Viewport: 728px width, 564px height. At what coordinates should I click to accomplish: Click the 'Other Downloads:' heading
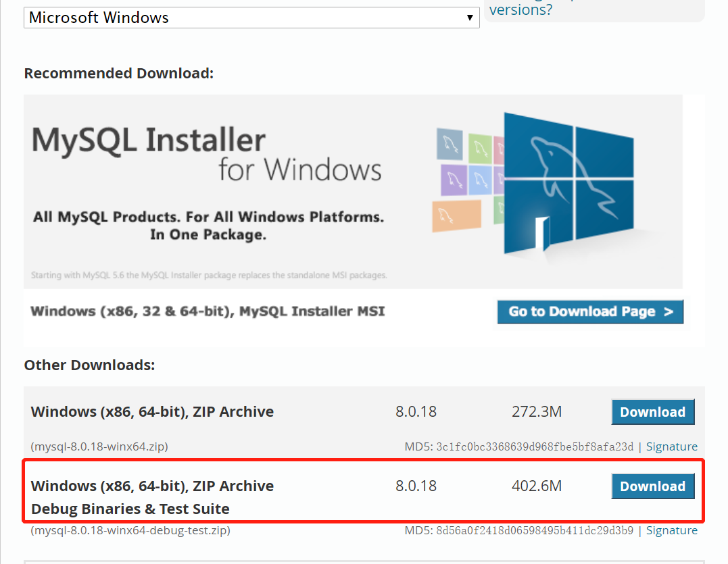(x=90, y=365)
